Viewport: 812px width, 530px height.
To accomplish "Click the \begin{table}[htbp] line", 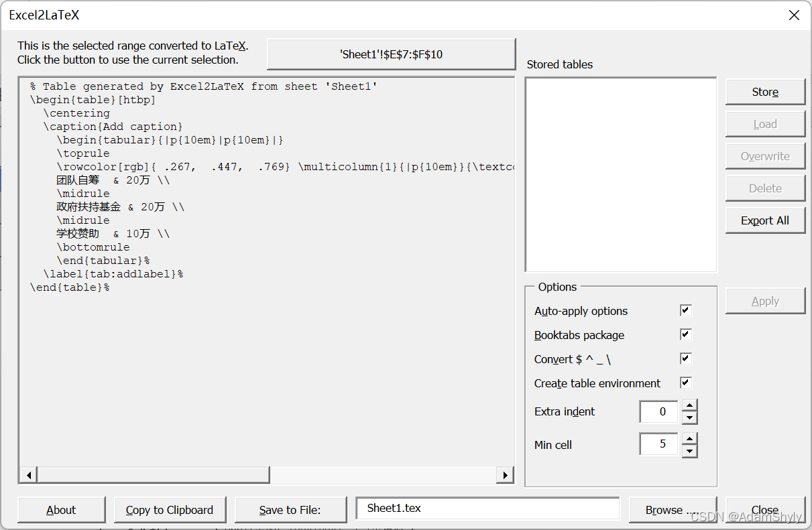I will (x=93, y=100).
